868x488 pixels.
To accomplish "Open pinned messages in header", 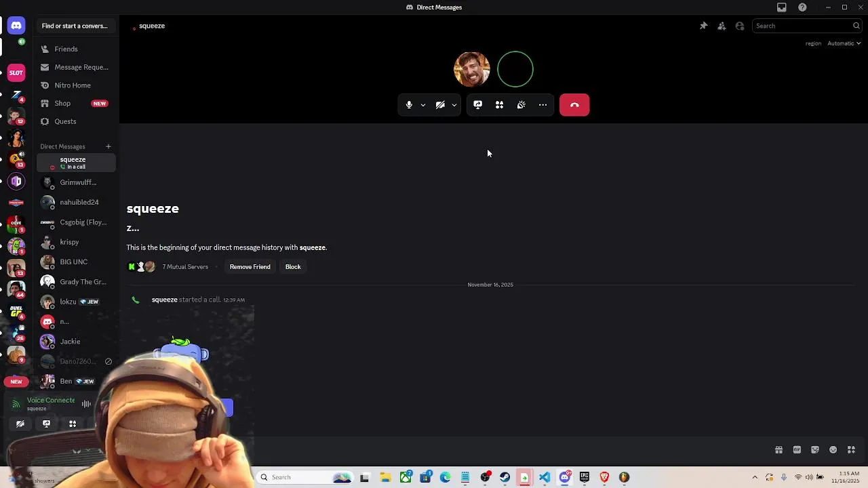I will [x=703, y=26].
